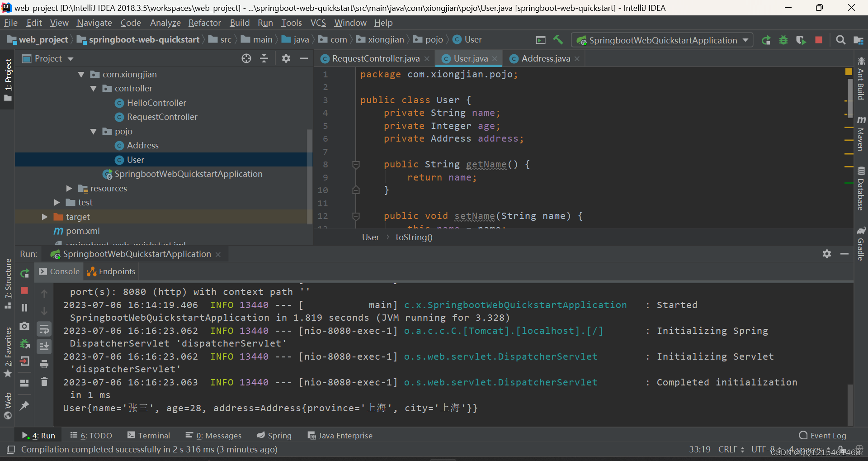Expand the resources folder
Screen dimensions: 868x461
coord(69,188)
